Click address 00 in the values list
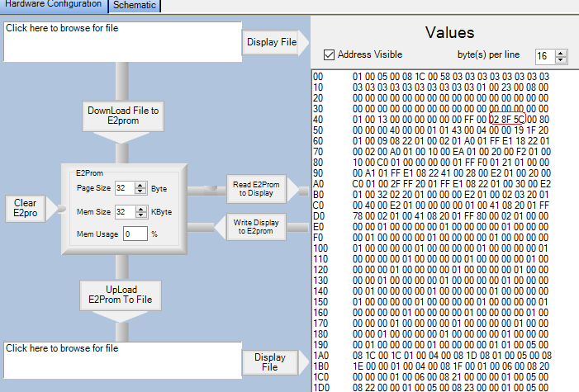The width and height of the screenshot is (579, 392). click(x=318, y=77)
